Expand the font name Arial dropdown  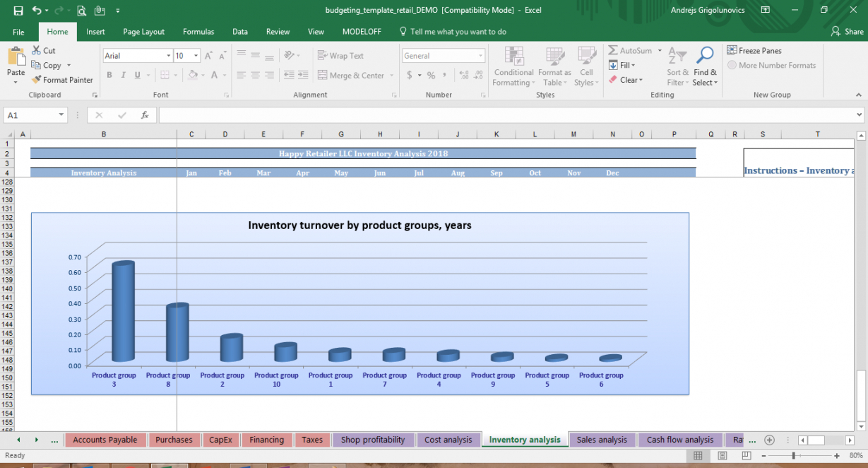point(168,56)
